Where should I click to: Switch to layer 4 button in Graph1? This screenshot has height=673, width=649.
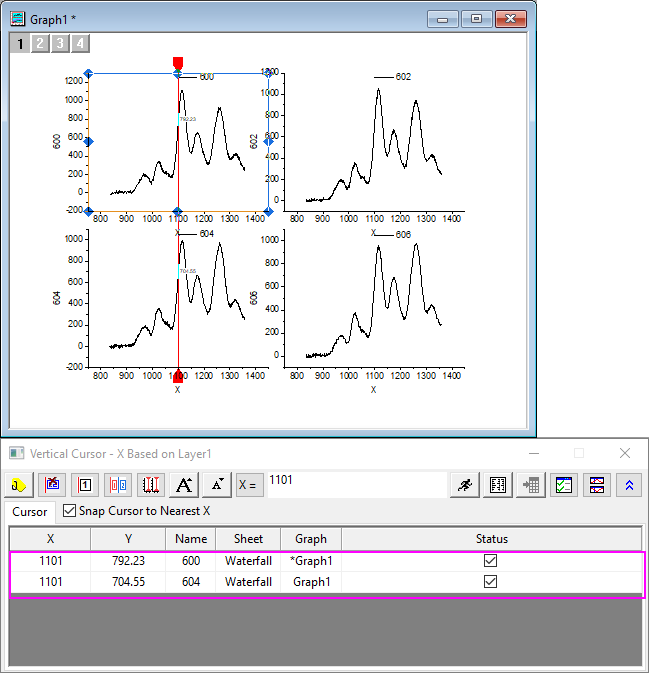[79, 43]
